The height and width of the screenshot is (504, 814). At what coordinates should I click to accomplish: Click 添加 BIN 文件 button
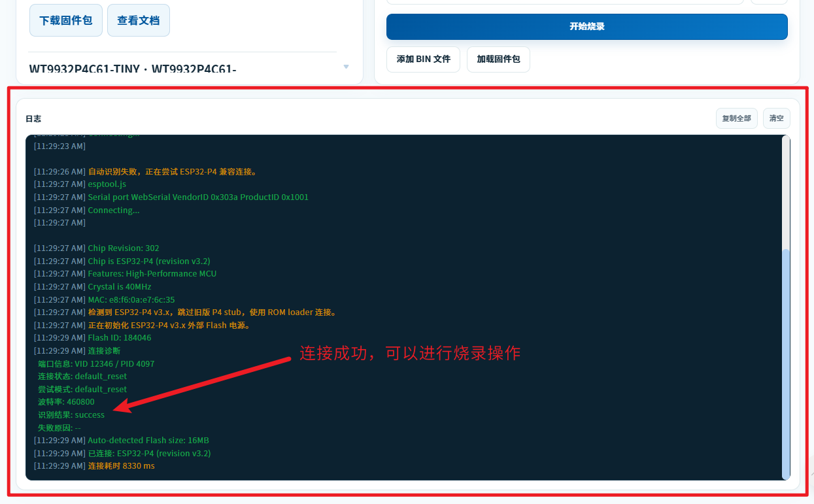tap(424, 59)
